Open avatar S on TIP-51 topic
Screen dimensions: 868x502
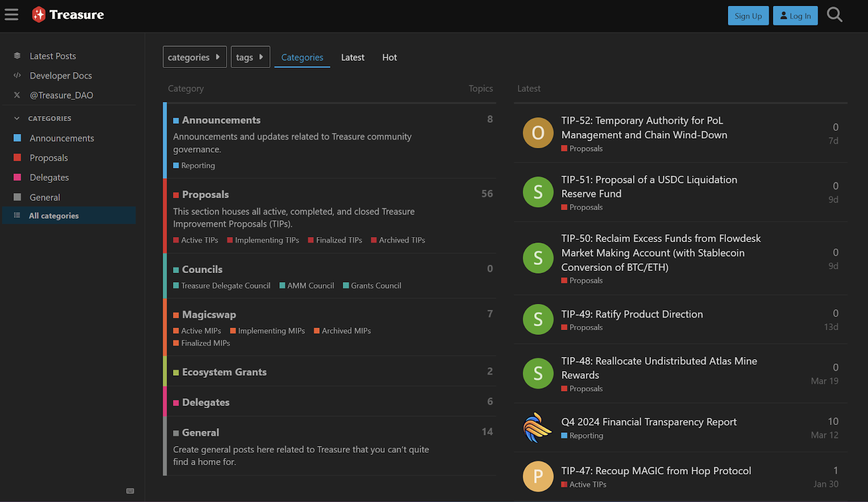point(538,192)
